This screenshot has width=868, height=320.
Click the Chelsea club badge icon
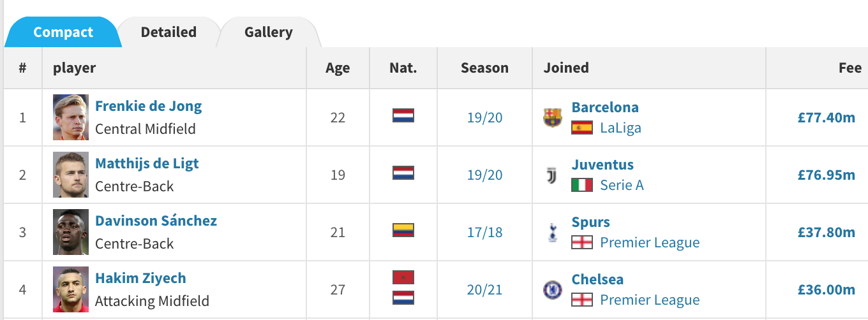[x=552, y=290]
